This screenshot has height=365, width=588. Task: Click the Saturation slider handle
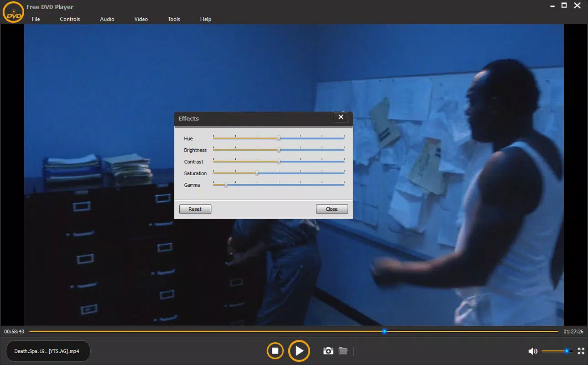click(257, 173)
